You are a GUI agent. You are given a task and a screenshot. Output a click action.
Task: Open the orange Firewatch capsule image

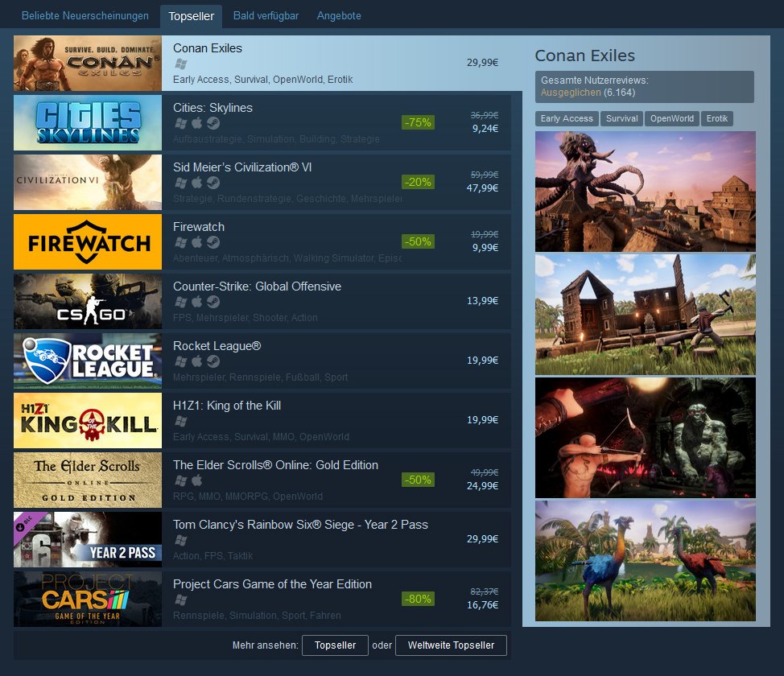click(88, 241)
